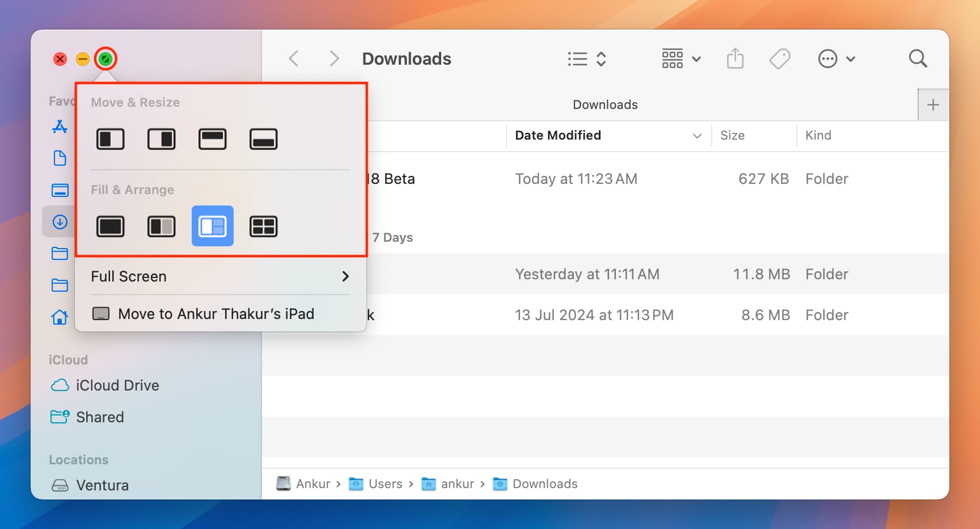Search in the Finder window

917,59
